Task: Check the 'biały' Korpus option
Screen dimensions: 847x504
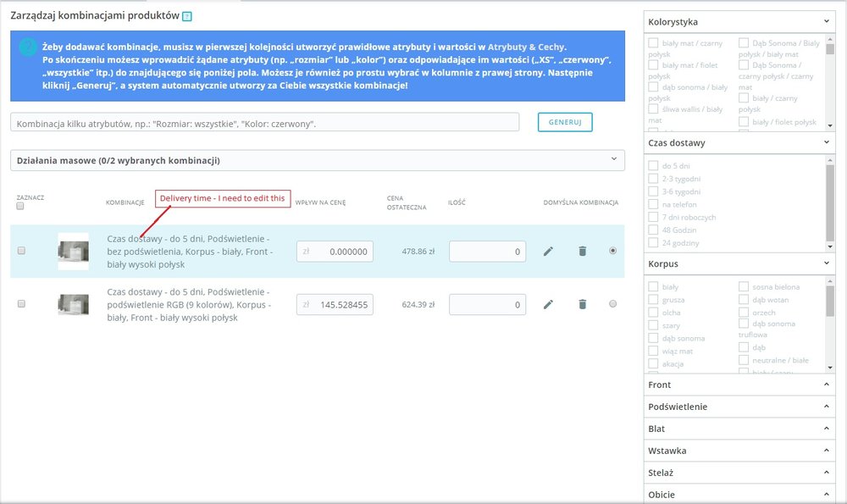Action: [653, 286]
